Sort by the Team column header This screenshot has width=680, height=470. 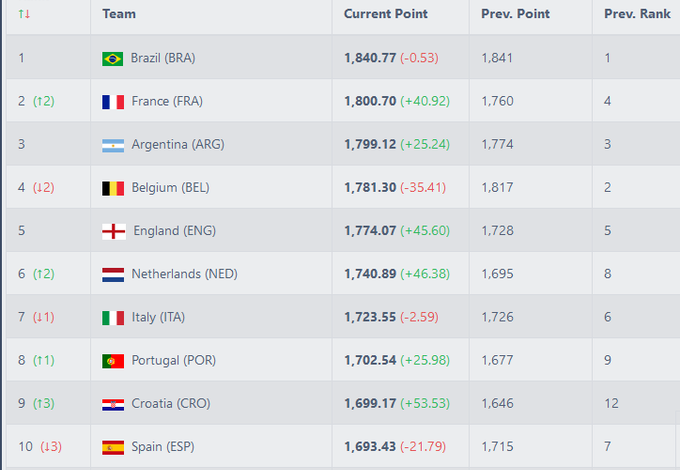pyautogui.click(x=119, y=14)
